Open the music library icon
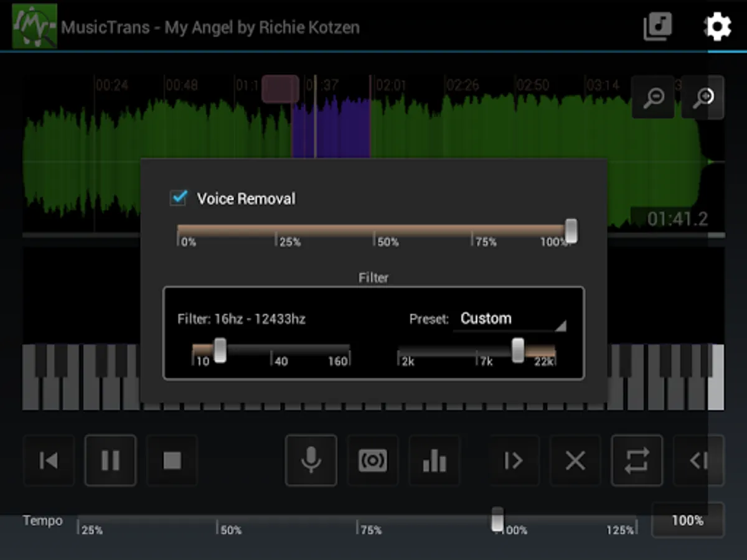Image resolution: width=747 pixels, height=560 pixels. 657,27
